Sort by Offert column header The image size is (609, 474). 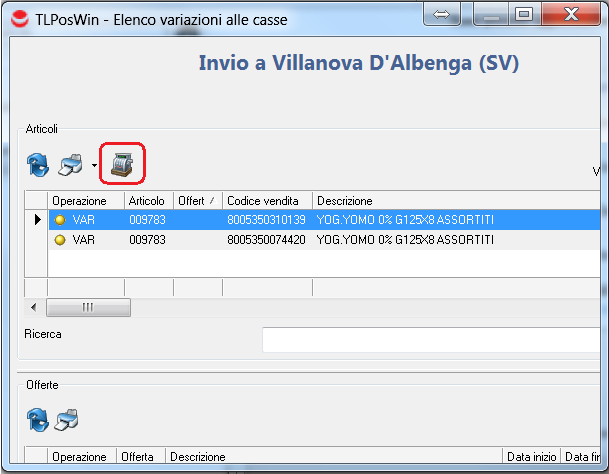coord(198,201)
